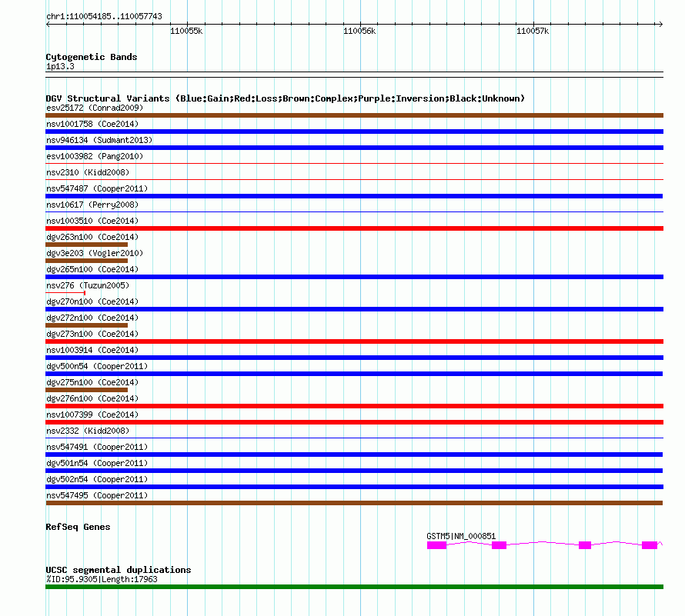Click the fourth magenta GSTM5 exon block
685x616 pixels.
pos(649,544)
